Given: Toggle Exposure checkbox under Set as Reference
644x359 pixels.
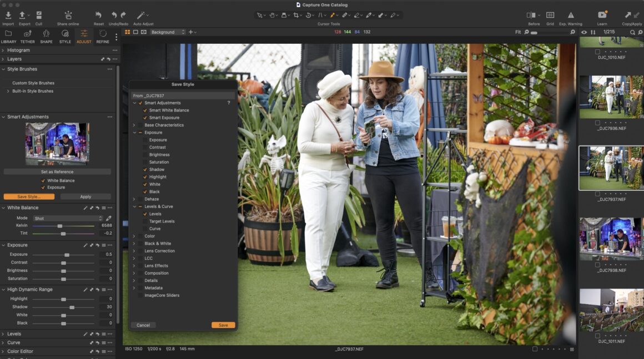Looking at the screenshot, I should (43, 188).
